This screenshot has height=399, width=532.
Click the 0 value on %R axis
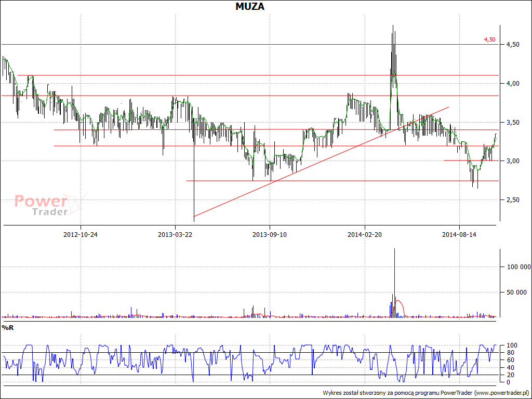pyautogui.click(x=508, y=382)
